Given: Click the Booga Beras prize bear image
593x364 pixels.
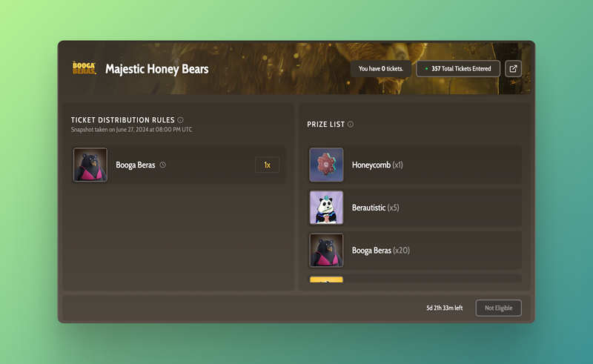Looking at the screenshot, I should tap(326, 251).
